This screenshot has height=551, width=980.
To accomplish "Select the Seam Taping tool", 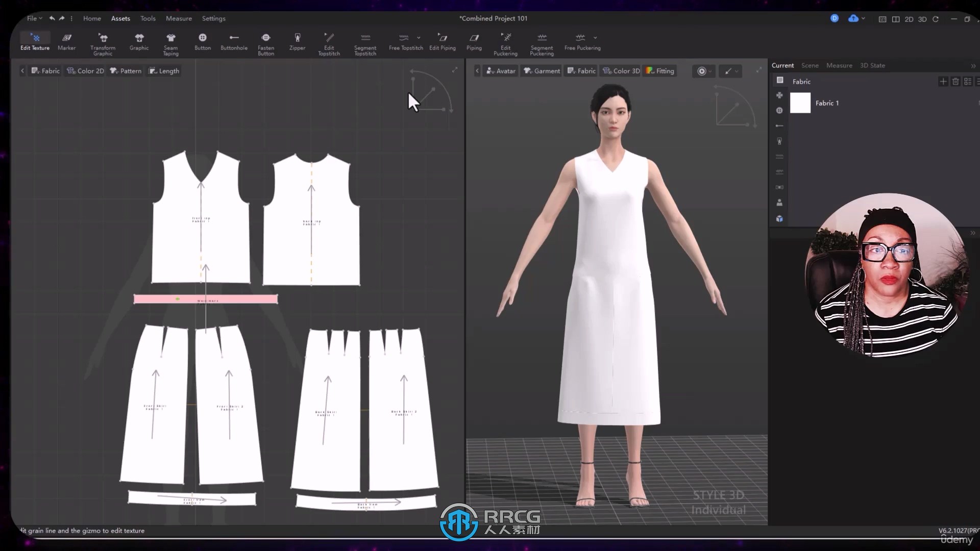I will pyautogui.click(x=170, y=43).
